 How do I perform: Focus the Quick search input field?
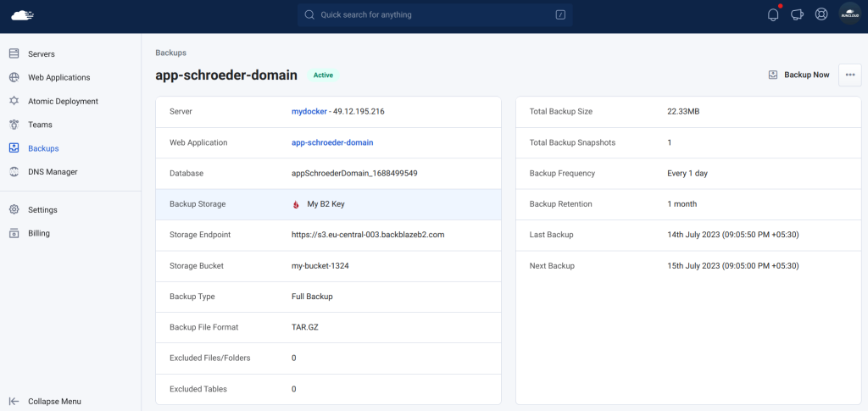pos(435,15)
